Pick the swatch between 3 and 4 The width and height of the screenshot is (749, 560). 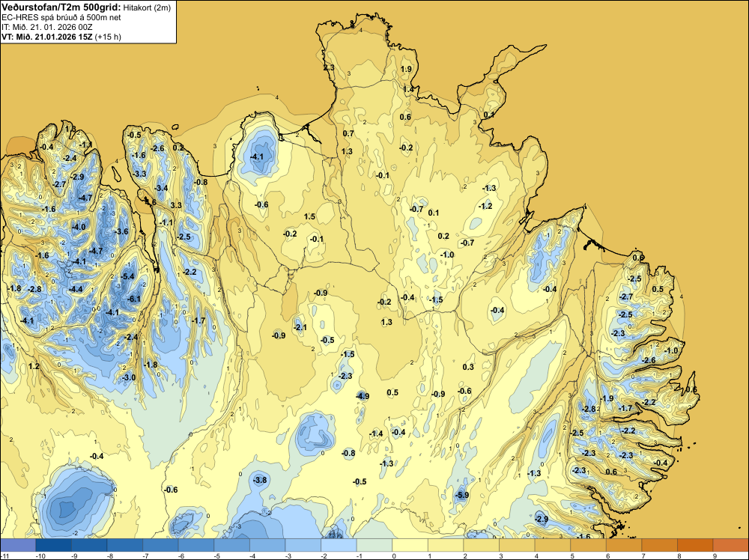click(517, 545)
